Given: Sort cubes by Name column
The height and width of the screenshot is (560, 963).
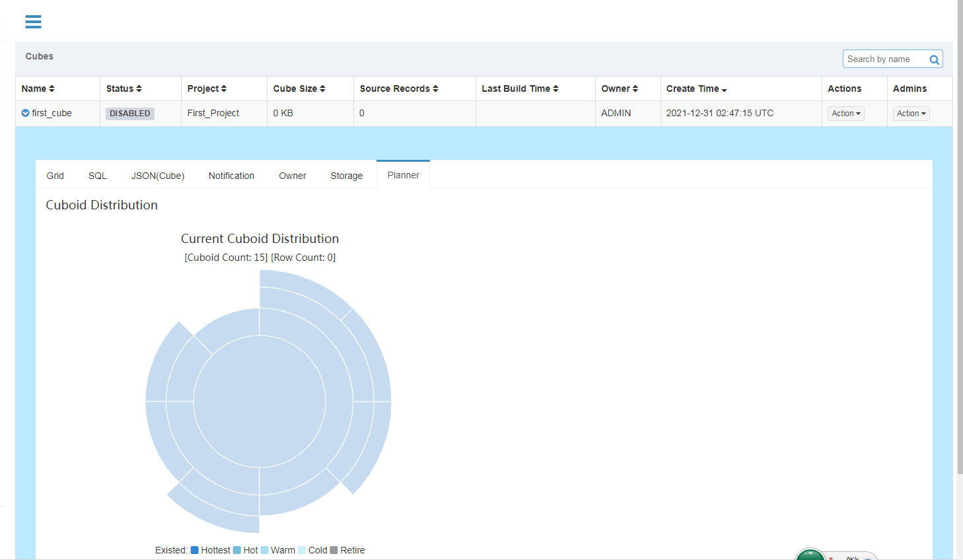Looking at the screenshot, I should coord(38,88).
